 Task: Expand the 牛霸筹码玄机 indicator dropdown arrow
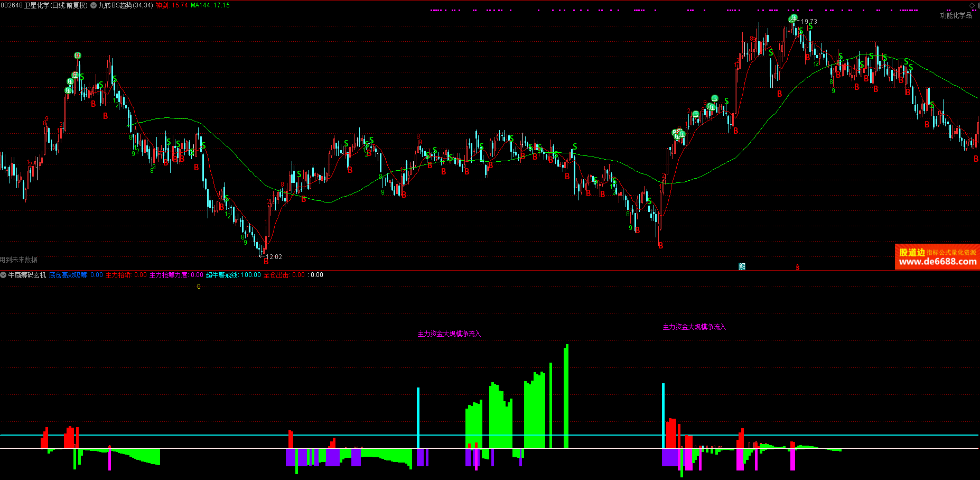pyautogui.click(x=4, y=275)
